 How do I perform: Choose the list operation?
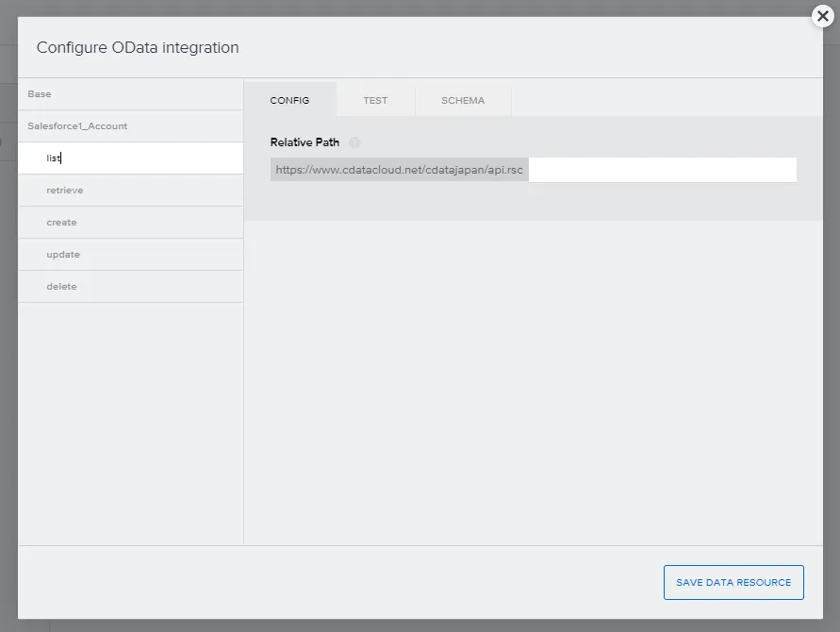pos(54,158)
